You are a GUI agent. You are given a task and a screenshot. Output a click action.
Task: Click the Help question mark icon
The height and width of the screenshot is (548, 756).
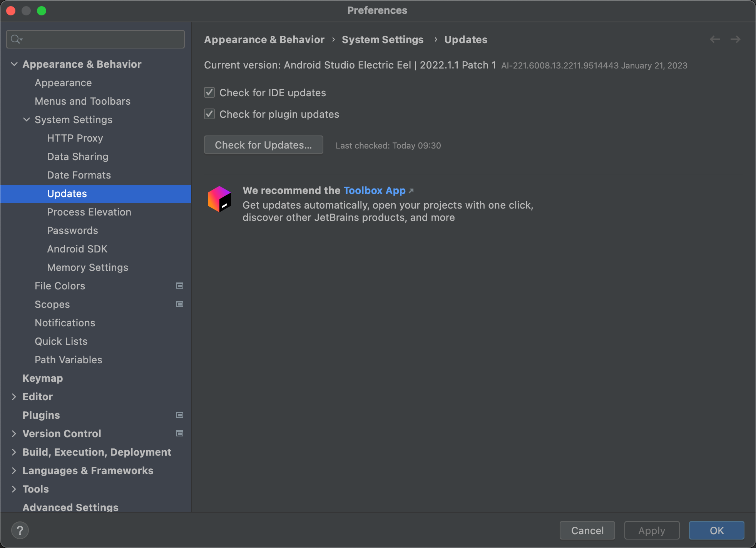click(x=20, y=530)
